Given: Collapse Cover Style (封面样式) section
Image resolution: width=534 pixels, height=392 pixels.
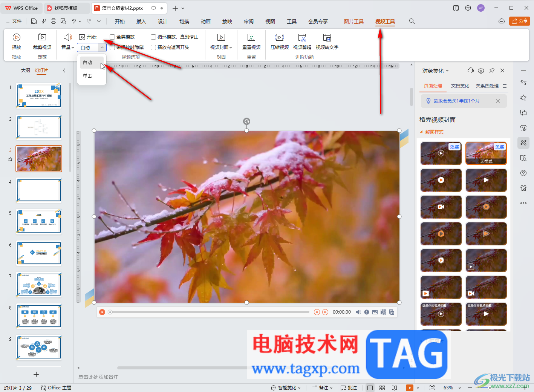Looking at the screenshot, I should (x=422, y=132).
